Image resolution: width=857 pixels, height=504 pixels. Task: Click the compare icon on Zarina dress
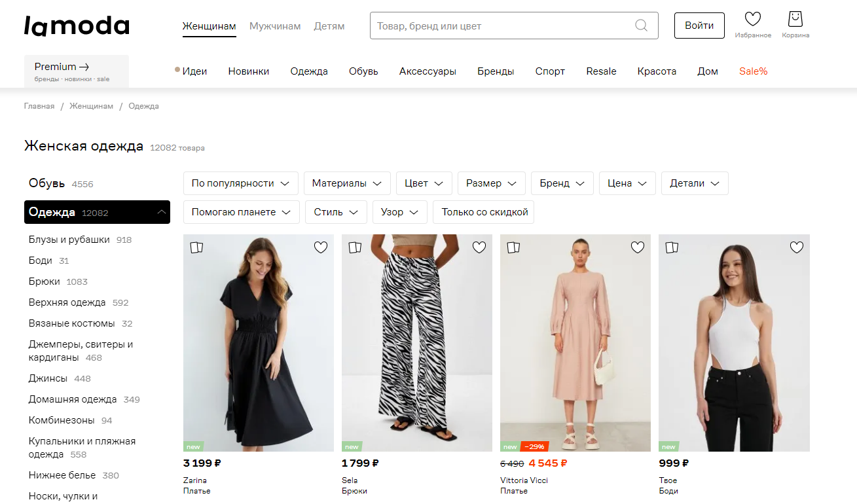[196, 247]
